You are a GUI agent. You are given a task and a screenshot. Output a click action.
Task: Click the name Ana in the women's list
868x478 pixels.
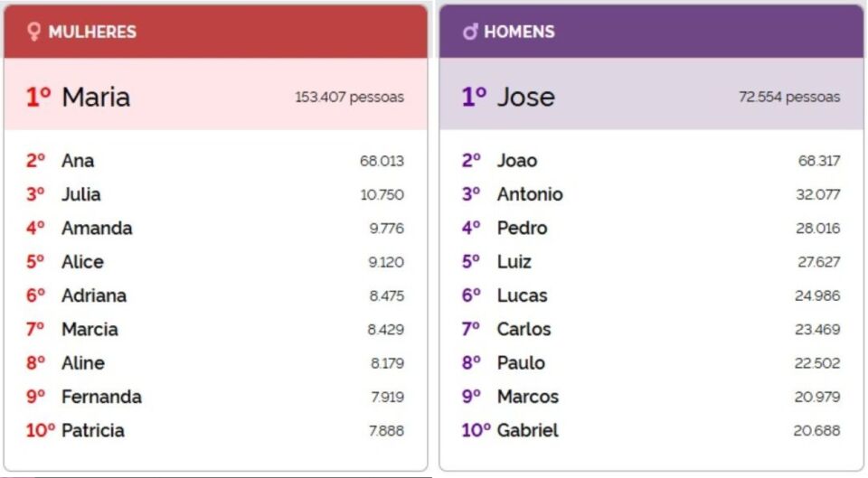click(78, 161)
